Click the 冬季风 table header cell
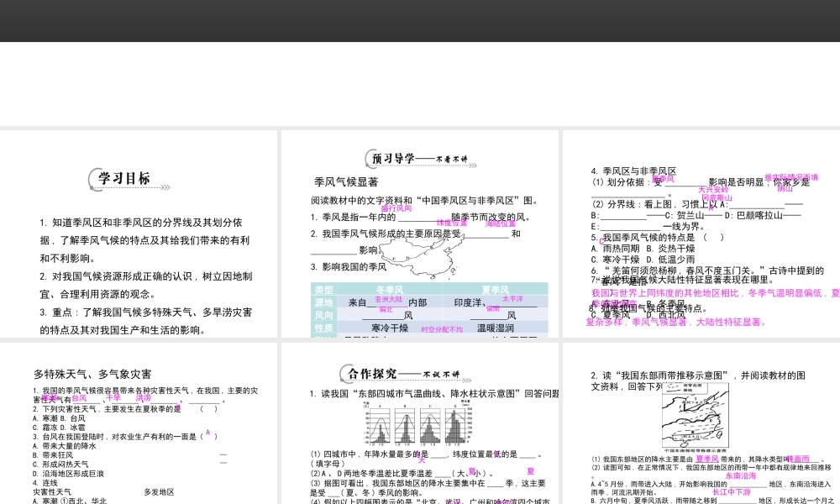Image resolution: width=840 pixels, height=504 pixels. click(389, 290)
